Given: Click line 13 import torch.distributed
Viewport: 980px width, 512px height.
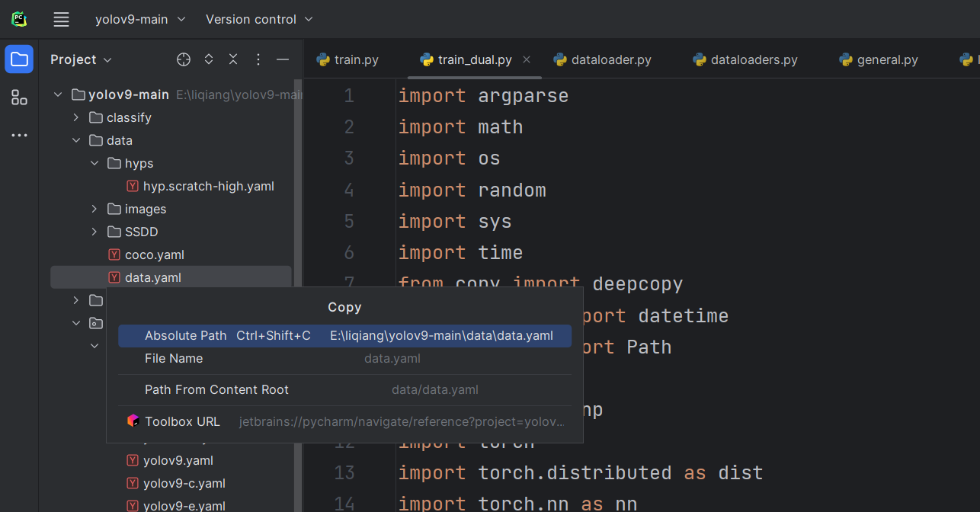Looking at the screenshot, I should click(x=580, y=473).
